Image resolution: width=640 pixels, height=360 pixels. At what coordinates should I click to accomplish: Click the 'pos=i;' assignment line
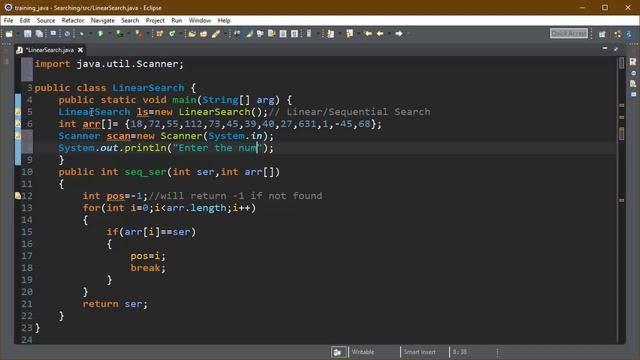148,256
